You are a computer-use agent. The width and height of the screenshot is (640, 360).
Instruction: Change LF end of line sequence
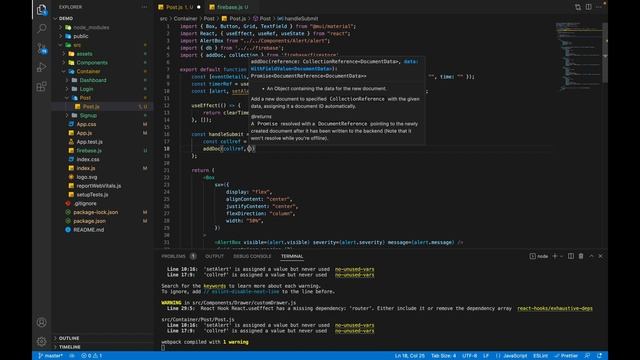(486, 356)
